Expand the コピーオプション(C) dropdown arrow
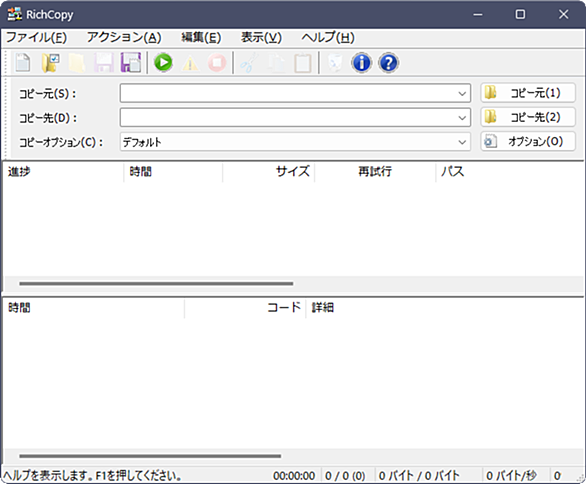The image size is (586, 484). [462, 142]
